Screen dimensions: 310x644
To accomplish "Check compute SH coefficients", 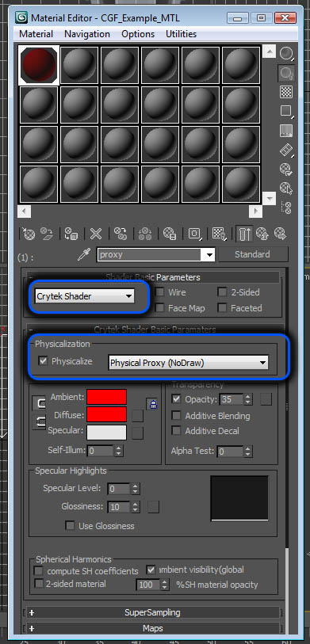I will pos(39,571).
